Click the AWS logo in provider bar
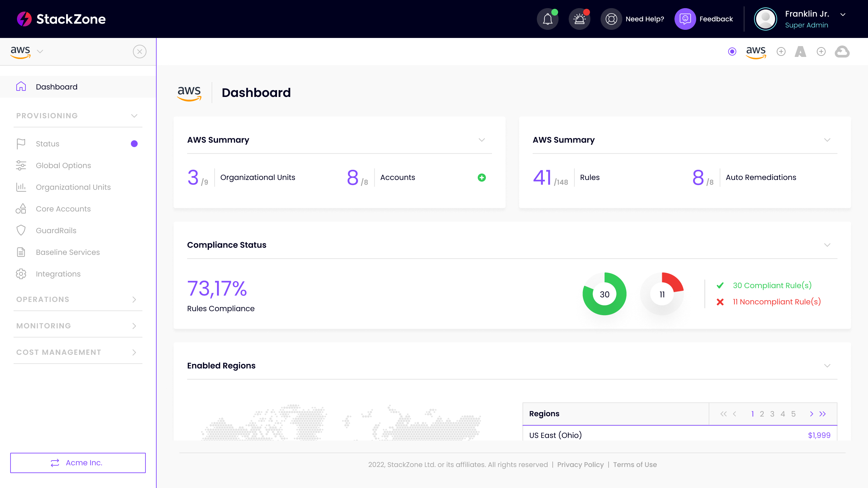This screenshot has height=488, width=868. coord(756,52)
